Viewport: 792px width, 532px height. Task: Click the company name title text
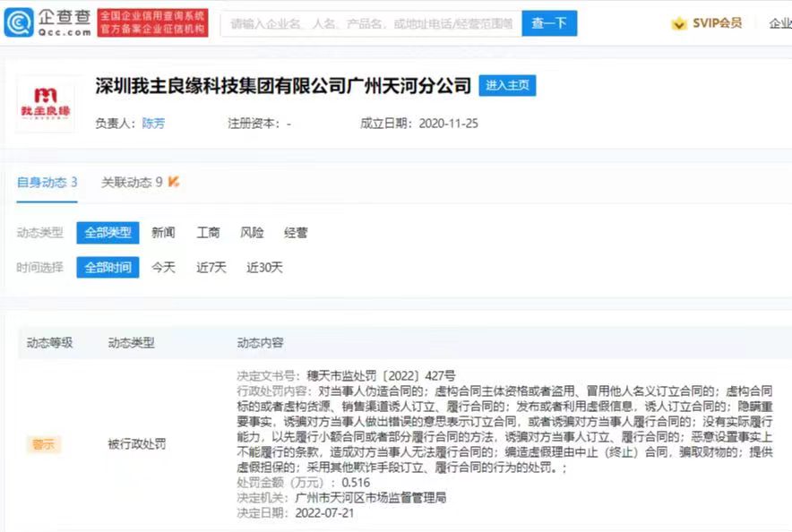[283, 86]
